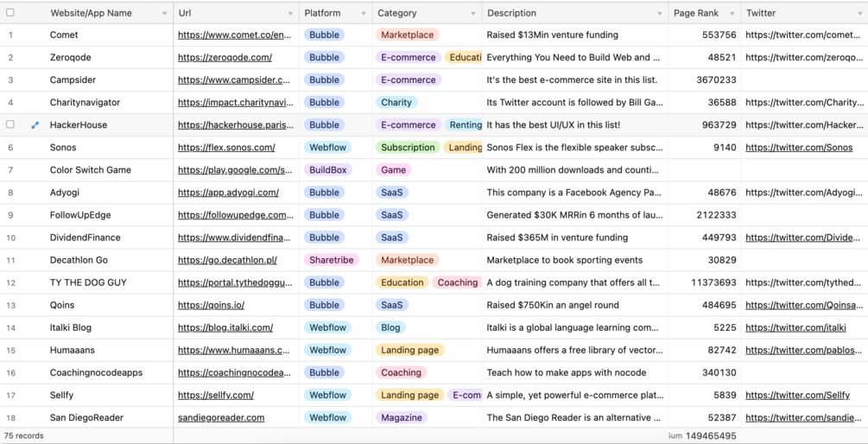Click the Landing page tag in Humaaans row
The image size is (868, 444).
(x=409, y=351)
